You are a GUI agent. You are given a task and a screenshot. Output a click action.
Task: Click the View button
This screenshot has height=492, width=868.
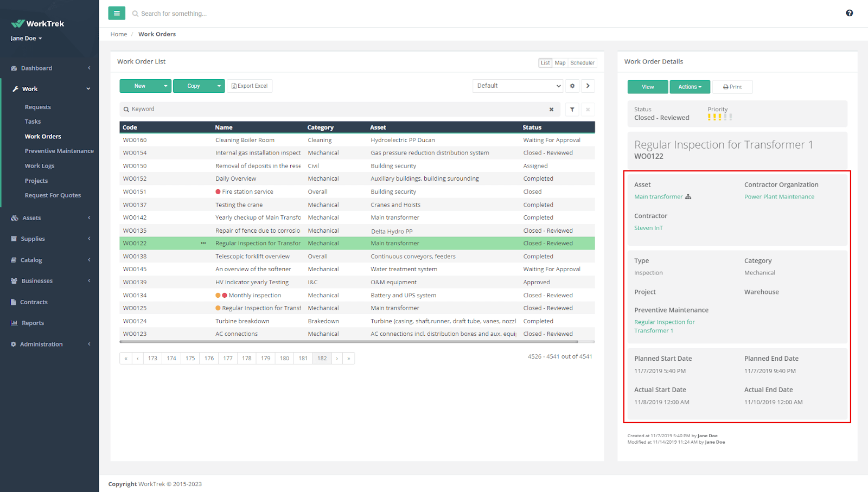pos(647,86)
